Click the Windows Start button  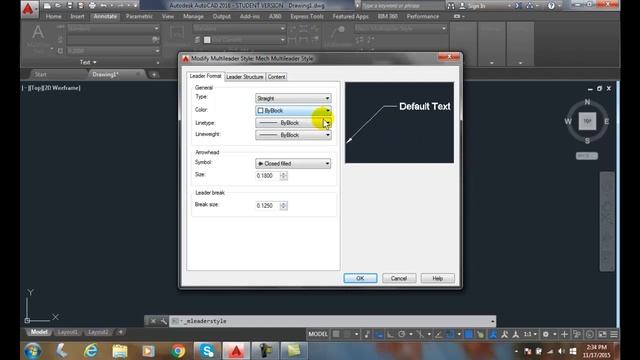tap(33, 351)
